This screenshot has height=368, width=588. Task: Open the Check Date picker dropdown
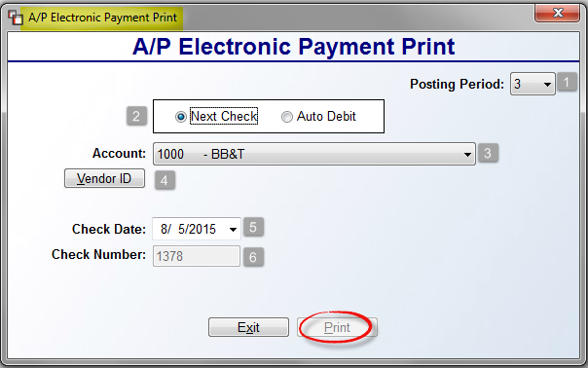[x=233, y=229]
